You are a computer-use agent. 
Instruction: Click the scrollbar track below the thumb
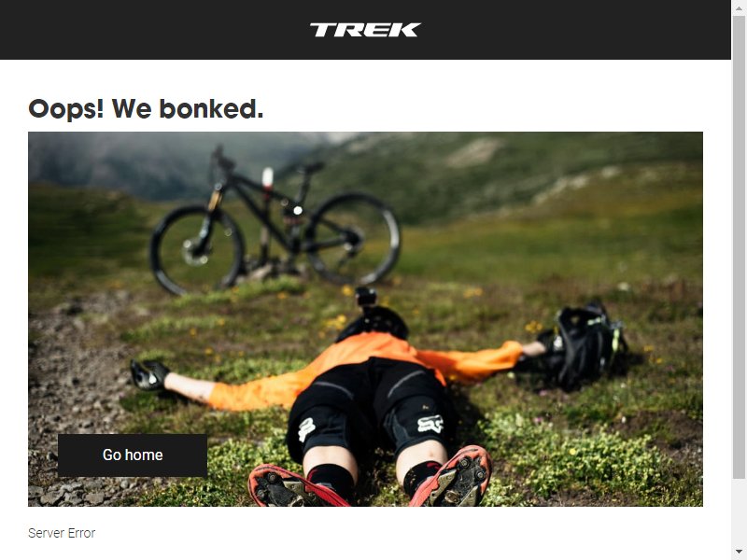[x=739, y=511]
